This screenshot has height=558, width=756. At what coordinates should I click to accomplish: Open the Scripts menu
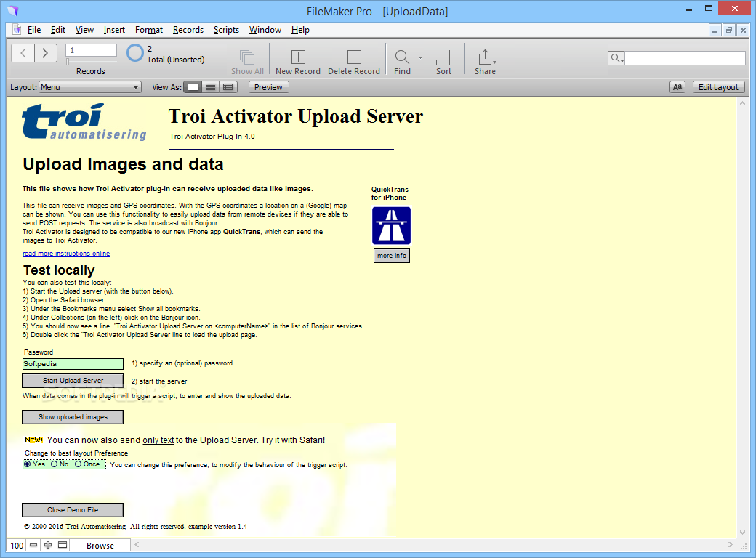pyautogui.click(x=226, y=30)
